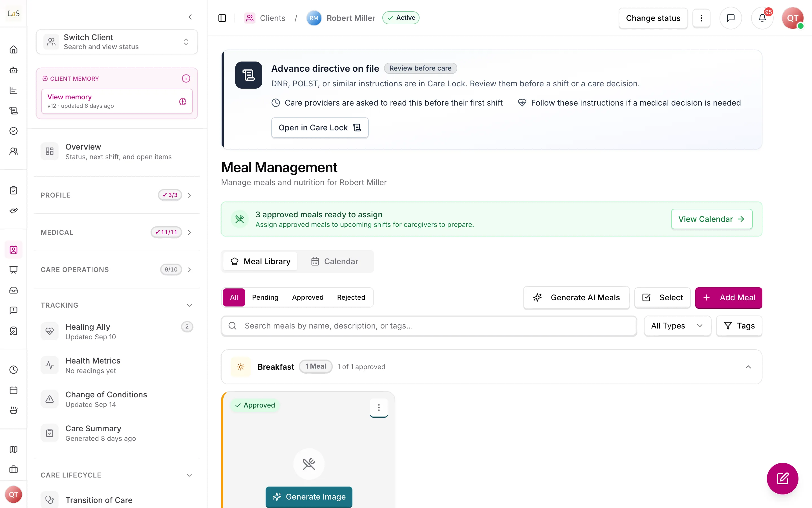Collapse the client sidebar with back chevron
The width and height of the screenshot is (812, 508).
(190, 17)
